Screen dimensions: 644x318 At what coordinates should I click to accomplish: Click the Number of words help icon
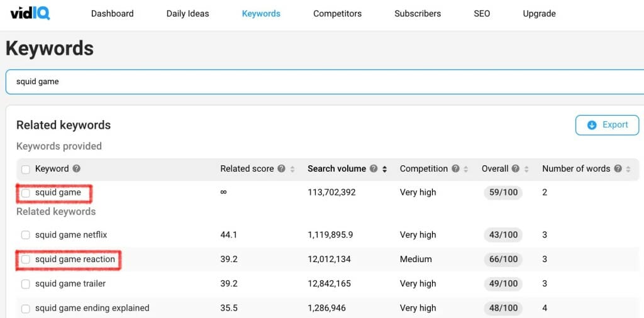(618, 169)
